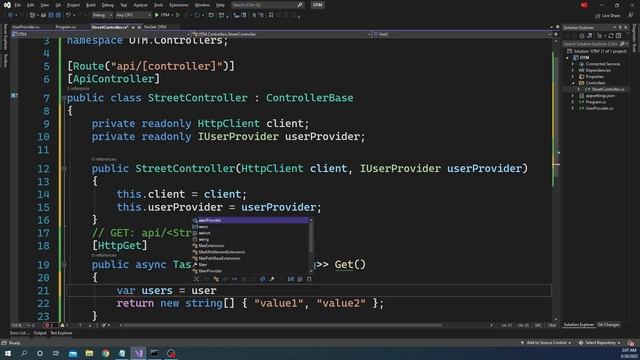This screenshot has height=360, width=640.
Task: Expand the Properties node
Action: 573,77
